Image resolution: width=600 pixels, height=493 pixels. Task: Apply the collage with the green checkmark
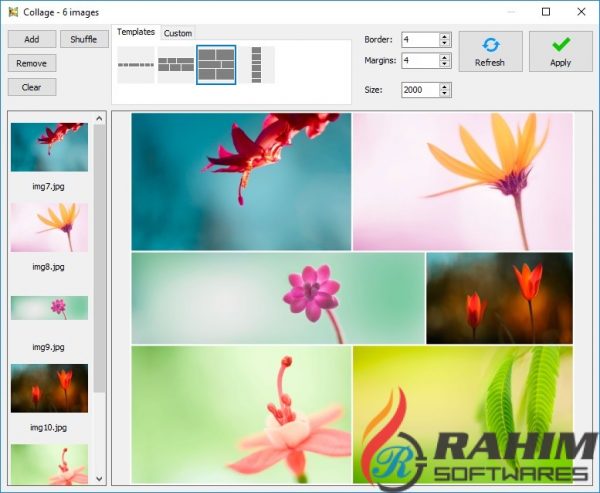tap(561, 52)
